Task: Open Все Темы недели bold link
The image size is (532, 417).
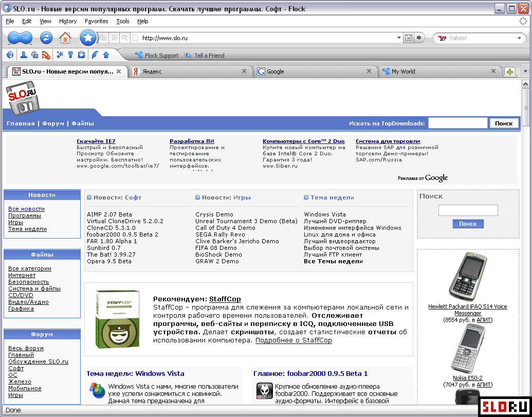Action: (x=333, y=261)
